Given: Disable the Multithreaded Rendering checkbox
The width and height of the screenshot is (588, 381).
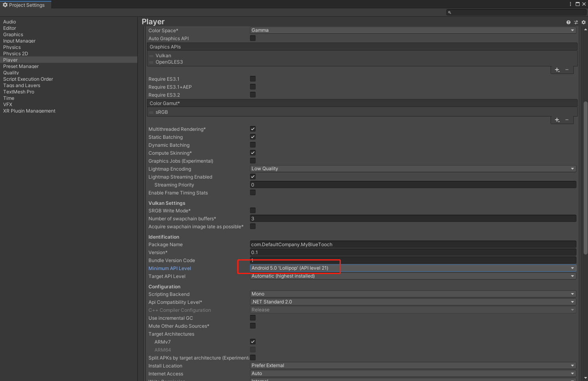Looking at the screenshot, I should pos(253,129).
